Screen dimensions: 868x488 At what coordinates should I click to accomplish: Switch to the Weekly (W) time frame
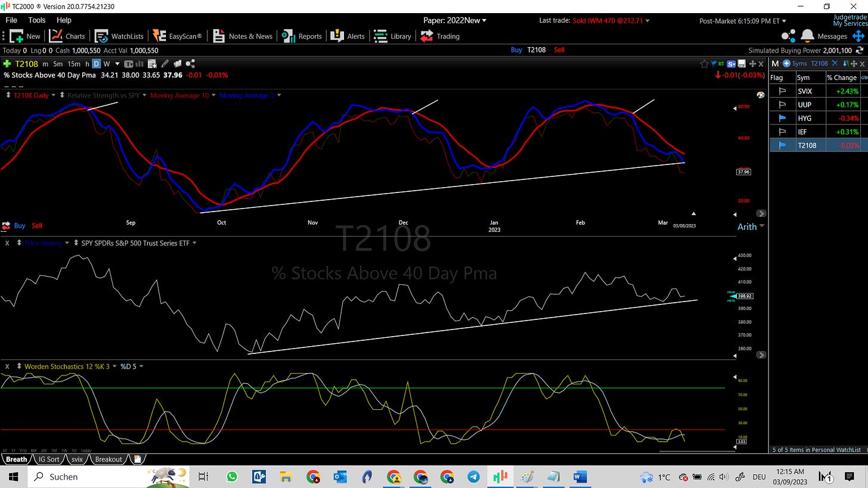[x=107, y=64]
